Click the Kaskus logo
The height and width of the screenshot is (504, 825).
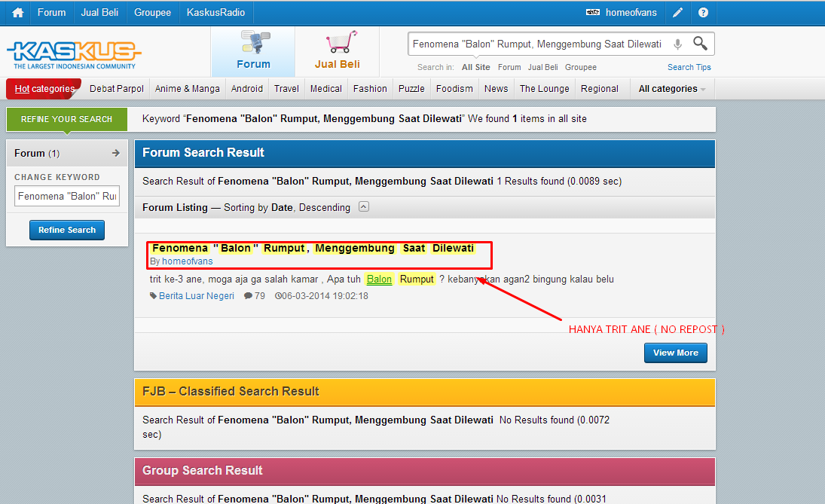pos(74,53)
